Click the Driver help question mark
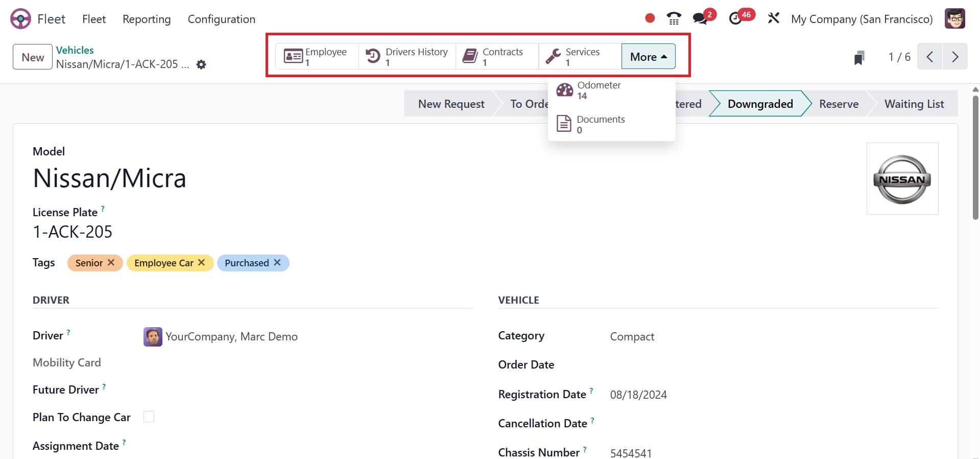 click(68, 332)
